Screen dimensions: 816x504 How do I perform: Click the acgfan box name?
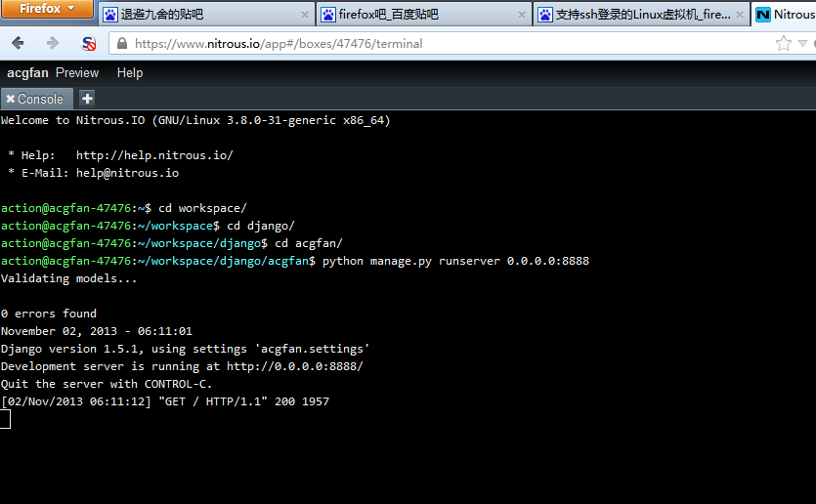click(27, 73)
